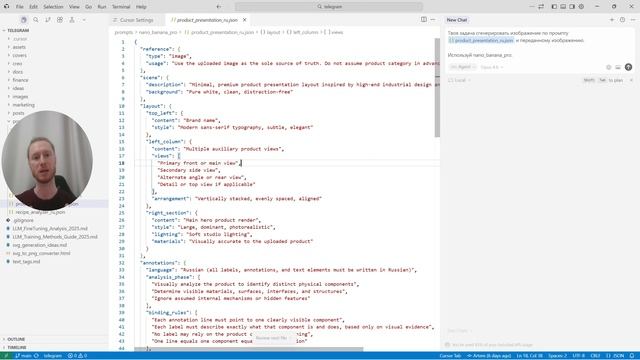Click the Cursor app logo icon

[x=7, y=7]
